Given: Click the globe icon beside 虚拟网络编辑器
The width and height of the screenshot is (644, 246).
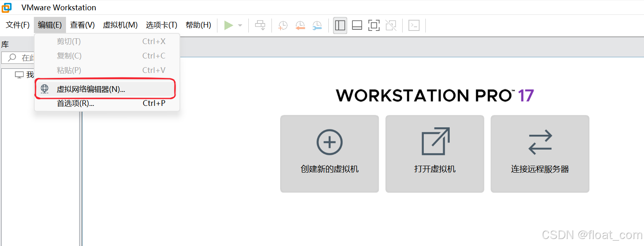Looking at the screenshot, I should click(x=45, y=89).
